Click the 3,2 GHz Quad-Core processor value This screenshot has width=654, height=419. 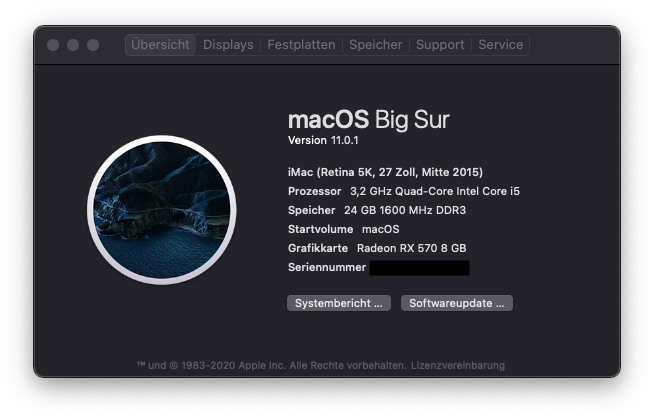pos(435,191)
